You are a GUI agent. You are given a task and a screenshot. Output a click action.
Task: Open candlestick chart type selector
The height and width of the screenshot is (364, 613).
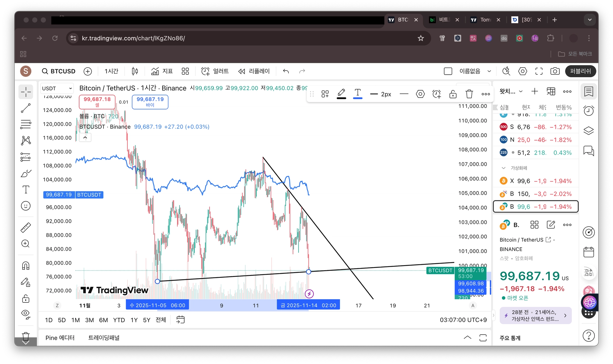tap(135, 71)
